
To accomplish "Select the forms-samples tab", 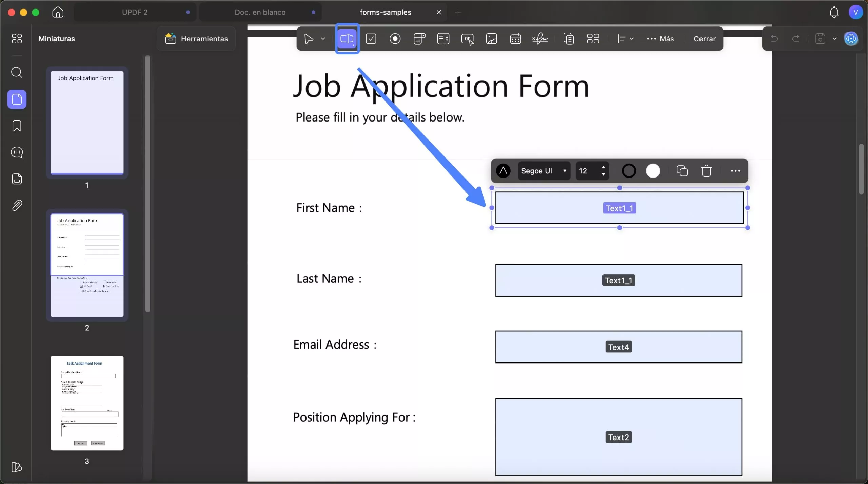I will click(x=385, y=12).
